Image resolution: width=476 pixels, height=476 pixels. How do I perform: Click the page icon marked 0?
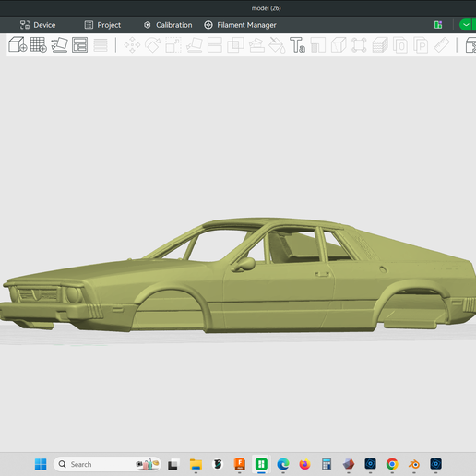(x=400, y=45)
